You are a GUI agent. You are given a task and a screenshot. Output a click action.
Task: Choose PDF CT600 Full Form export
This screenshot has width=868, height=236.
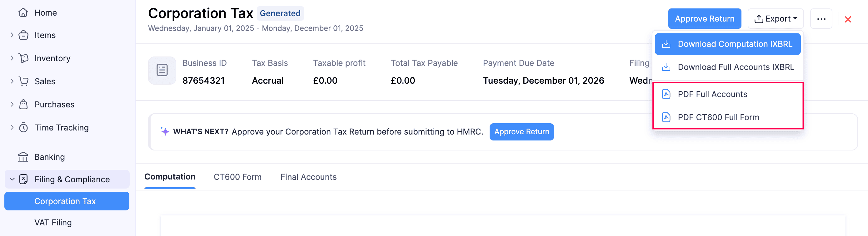coord(718,117)
